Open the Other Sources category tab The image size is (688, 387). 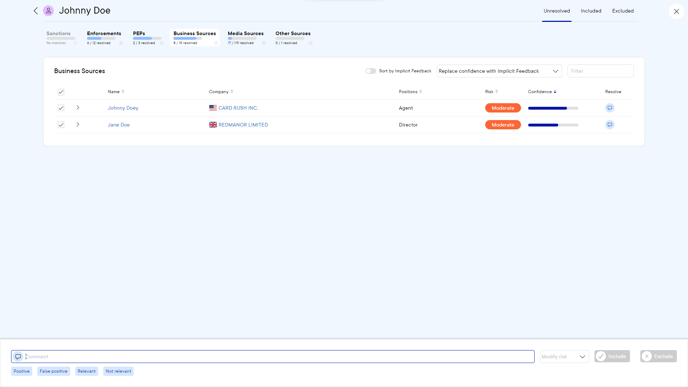(294, 38)
